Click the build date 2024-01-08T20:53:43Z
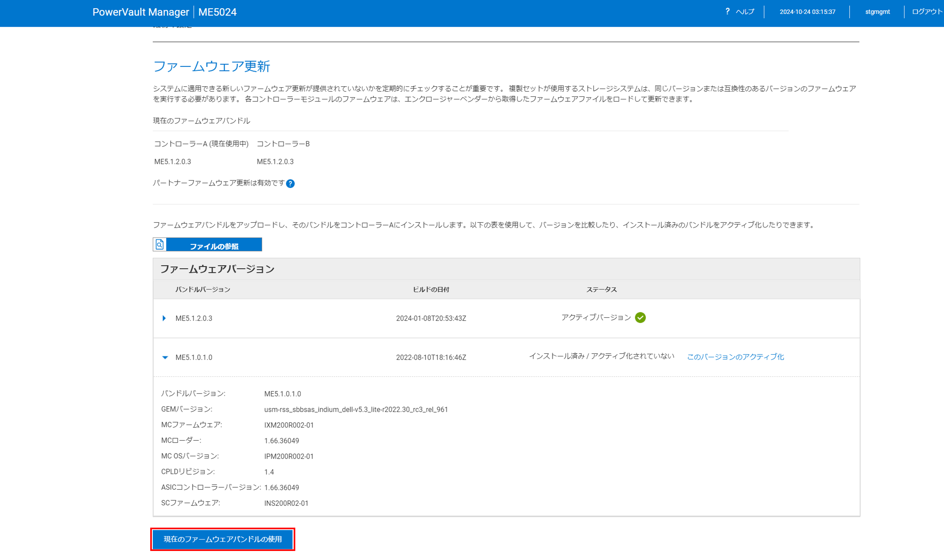This screenshot has height=560, width=944. pos(431,318)
